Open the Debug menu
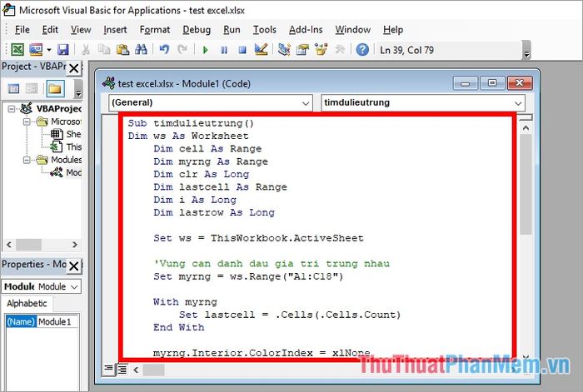The width and height of the screenshot is (583, 392). 197,29
